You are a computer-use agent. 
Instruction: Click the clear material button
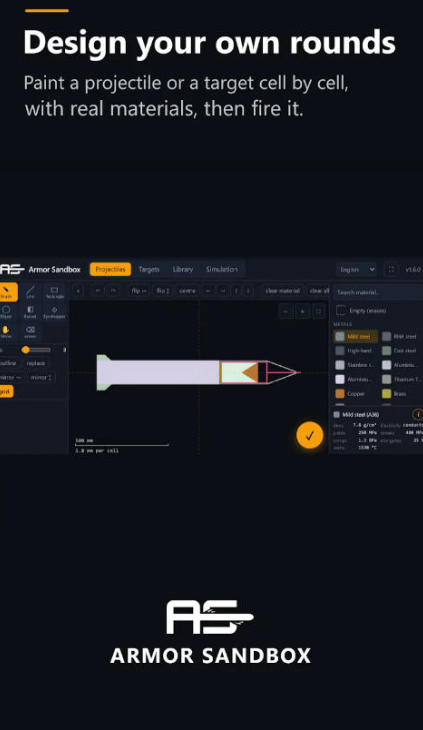click(x=282, y=291)
